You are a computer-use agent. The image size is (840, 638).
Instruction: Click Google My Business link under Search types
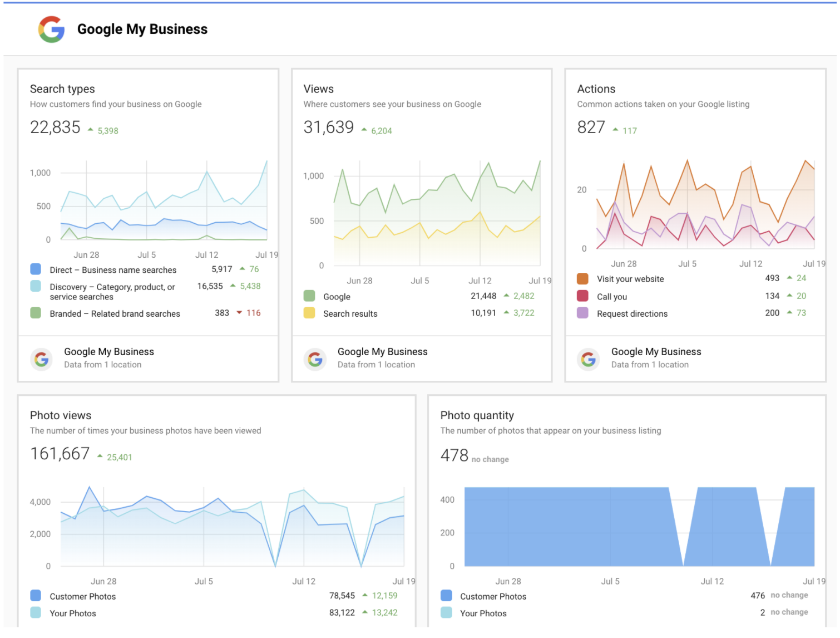coord(109,352)
